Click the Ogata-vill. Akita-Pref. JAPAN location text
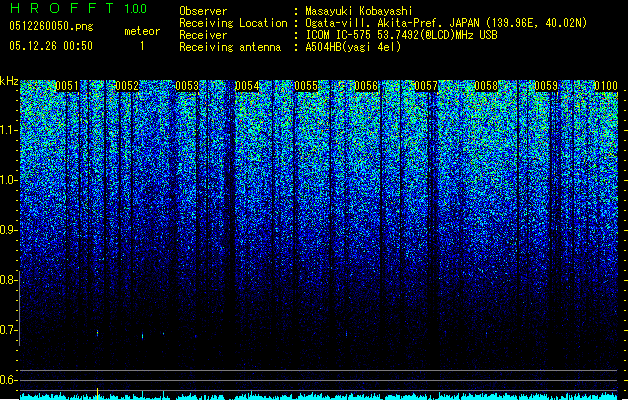Screen dimensions: 629x400 tap(446, 23)
